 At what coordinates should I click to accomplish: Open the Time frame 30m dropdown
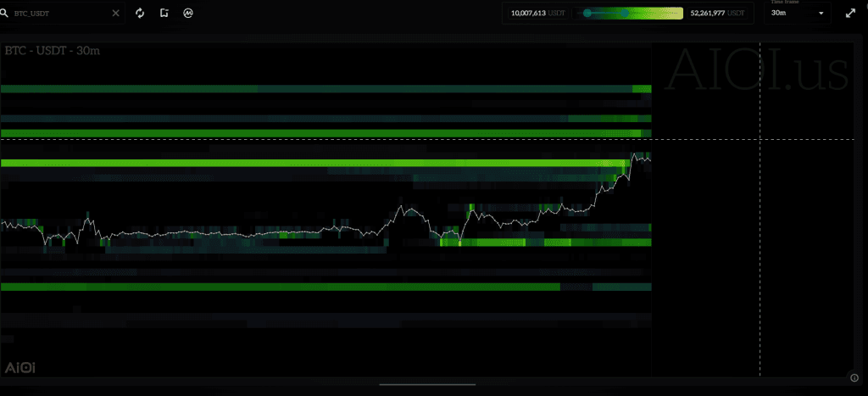point(796,14)
